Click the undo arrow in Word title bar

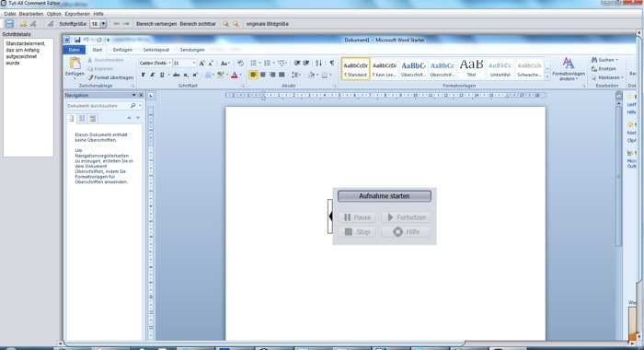click(86, 40)
